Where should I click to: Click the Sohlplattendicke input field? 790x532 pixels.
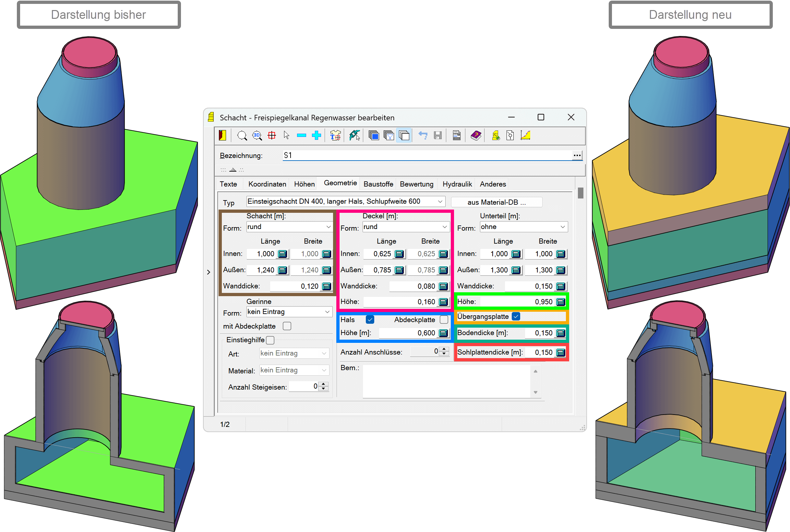pos(539,352)
